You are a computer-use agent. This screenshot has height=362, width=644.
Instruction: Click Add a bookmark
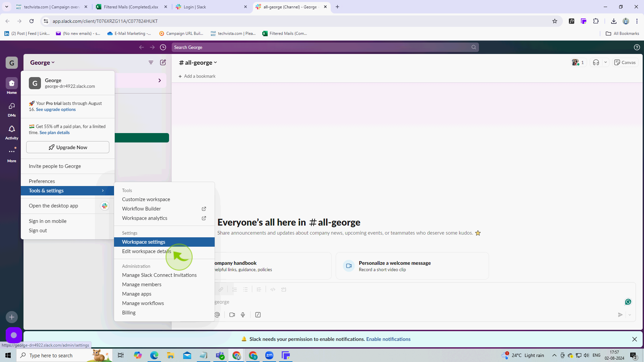(197, 76)
